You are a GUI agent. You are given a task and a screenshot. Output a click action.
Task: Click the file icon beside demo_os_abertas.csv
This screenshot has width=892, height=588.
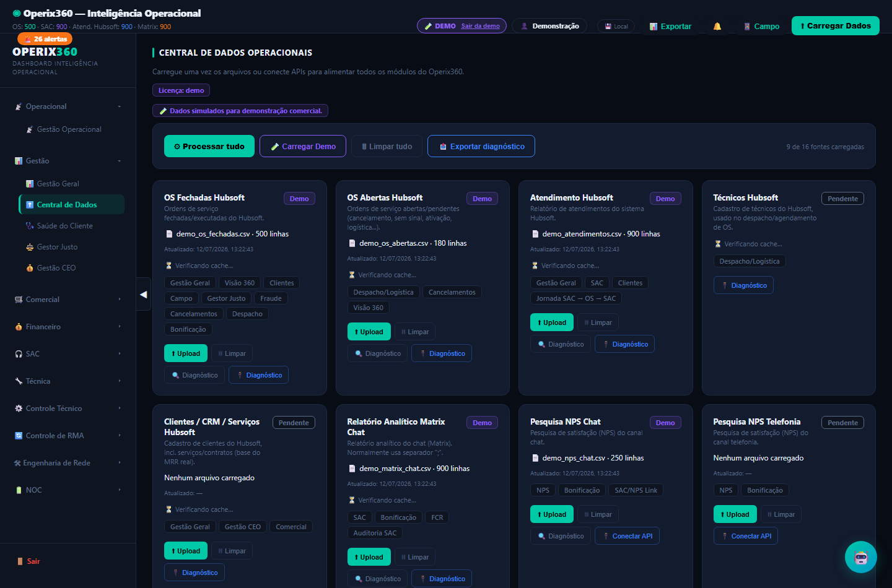tap(352, 243)
